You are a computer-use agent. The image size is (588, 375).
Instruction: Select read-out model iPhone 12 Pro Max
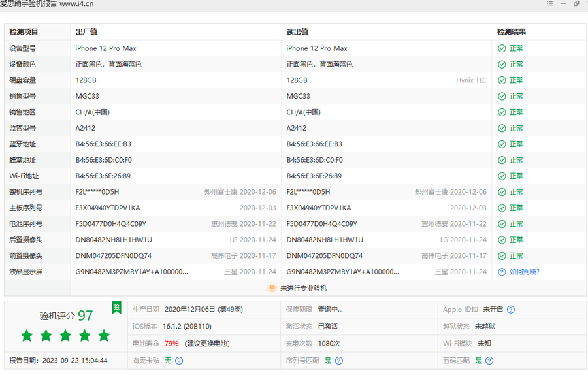(x=317, y=48)
